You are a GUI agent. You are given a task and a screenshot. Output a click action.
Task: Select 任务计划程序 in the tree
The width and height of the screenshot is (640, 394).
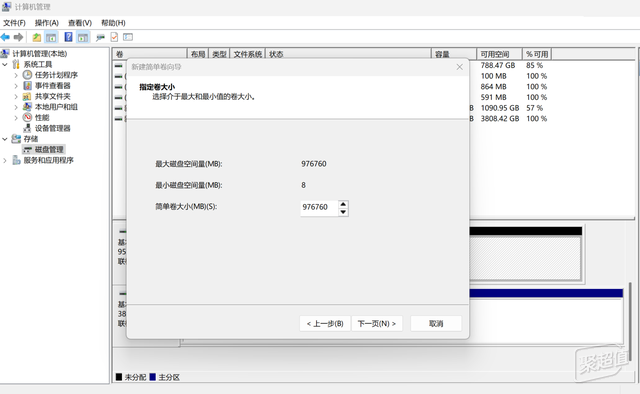pyautogui.click(x=56, y=75)
